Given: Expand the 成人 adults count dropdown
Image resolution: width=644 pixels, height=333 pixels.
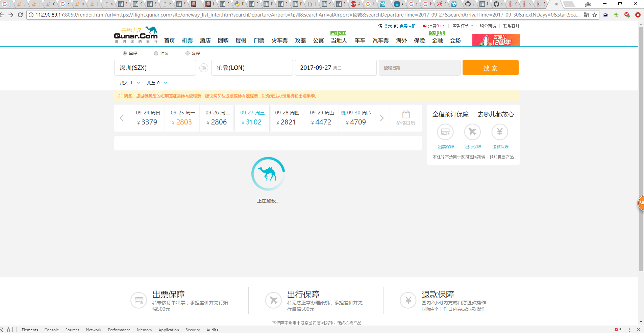Looking at the screenshot, I should coord(138,83).
